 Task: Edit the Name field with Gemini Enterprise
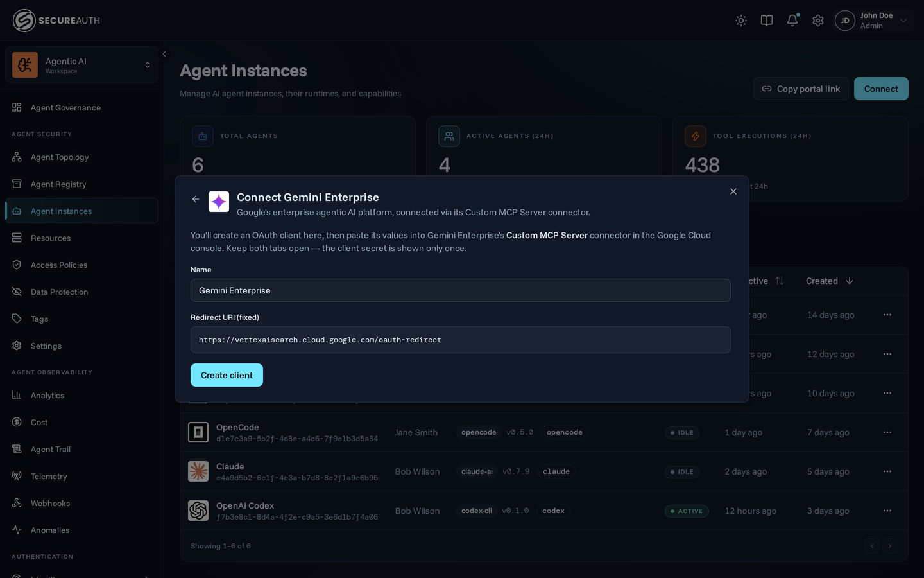point(461,290)
